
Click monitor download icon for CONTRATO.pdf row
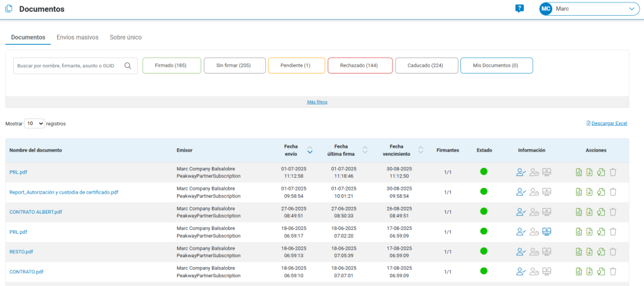point(547,271)
